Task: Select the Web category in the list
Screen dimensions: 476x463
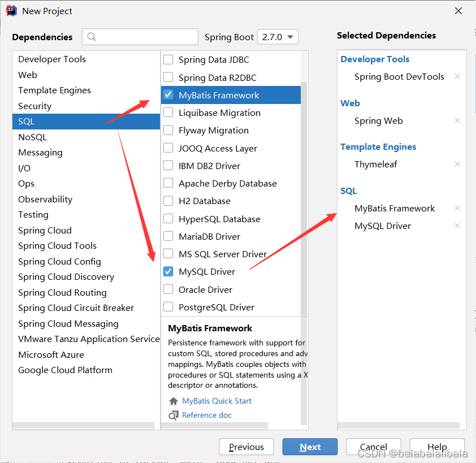Action: [x=86, y=75]
